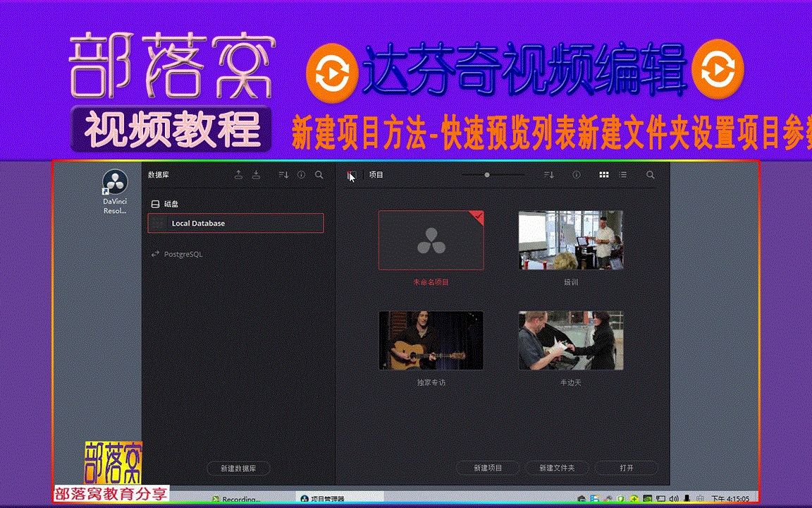Screen dimensions: 812x508
Task: Click the restore database import icon
Action: tap(256, 174)
